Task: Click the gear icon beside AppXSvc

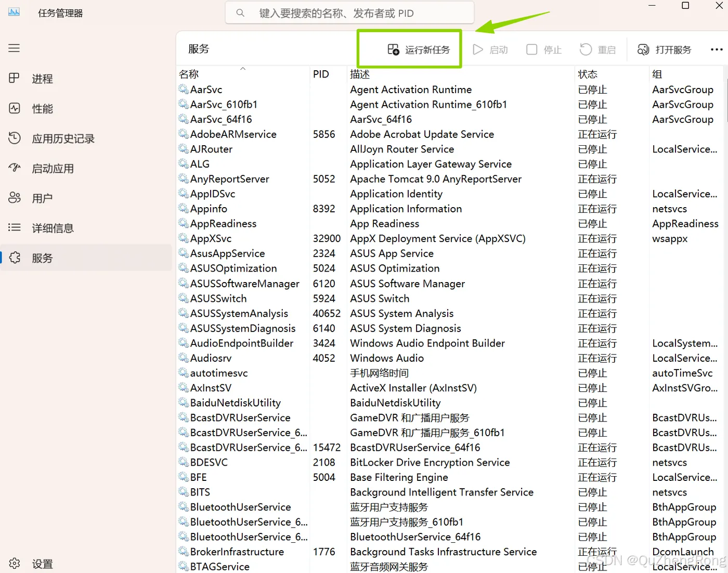Action: pos(184,238)
